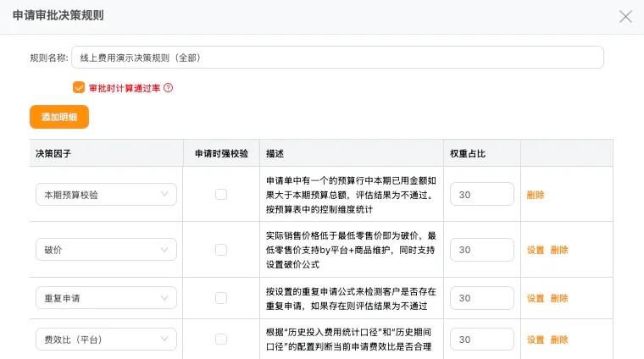
Task: Open 设置 for the 重复申请 row
Action: pyautogui.click(x=536, y=298)
